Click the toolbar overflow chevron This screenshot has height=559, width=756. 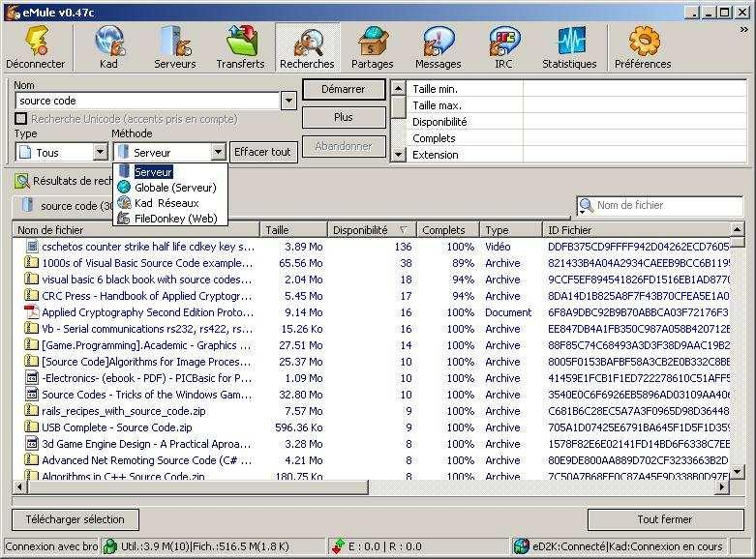[x=744, y=30]
